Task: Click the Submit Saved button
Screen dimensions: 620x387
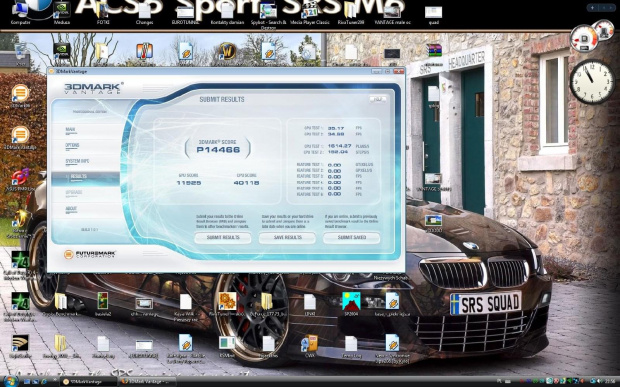Action: [352, 237]
